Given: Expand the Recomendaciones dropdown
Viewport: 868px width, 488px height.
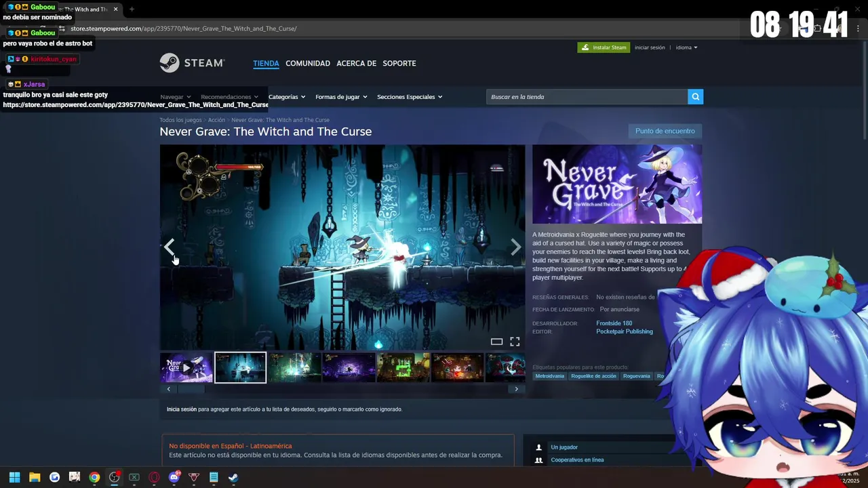Looking at the screenshot, I should (229, 97).
